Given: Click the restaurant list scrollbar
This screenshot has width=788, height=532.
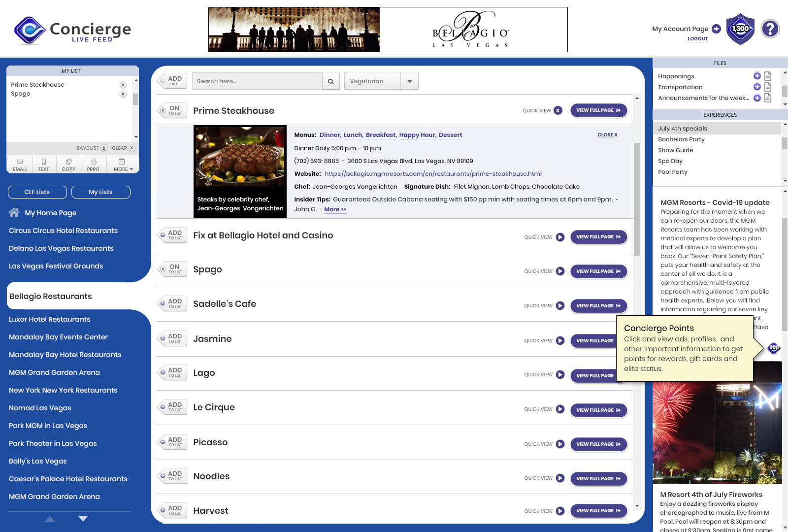Looking at the screenshot, I should (x=637, y=199).
